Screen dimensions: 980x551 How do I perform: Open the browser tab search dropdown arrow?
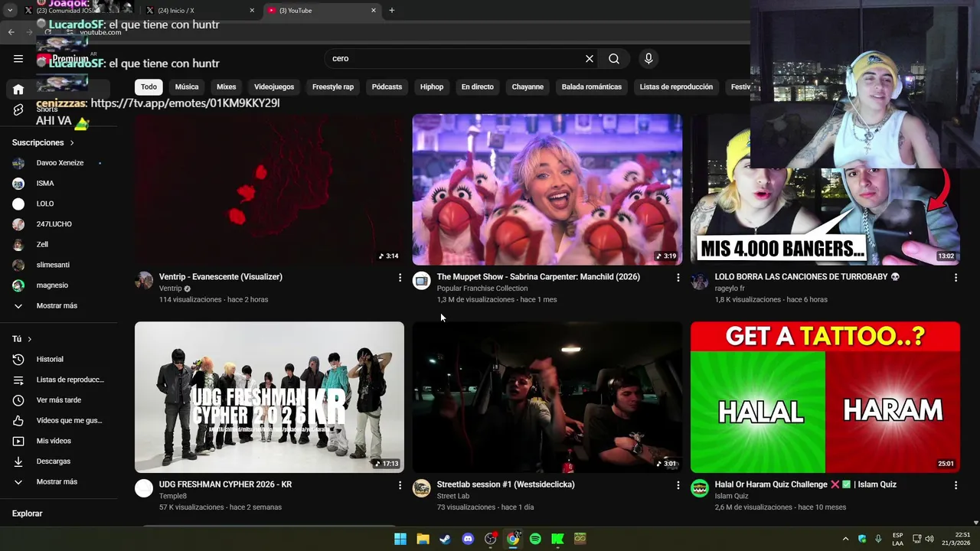click(10, 10)
